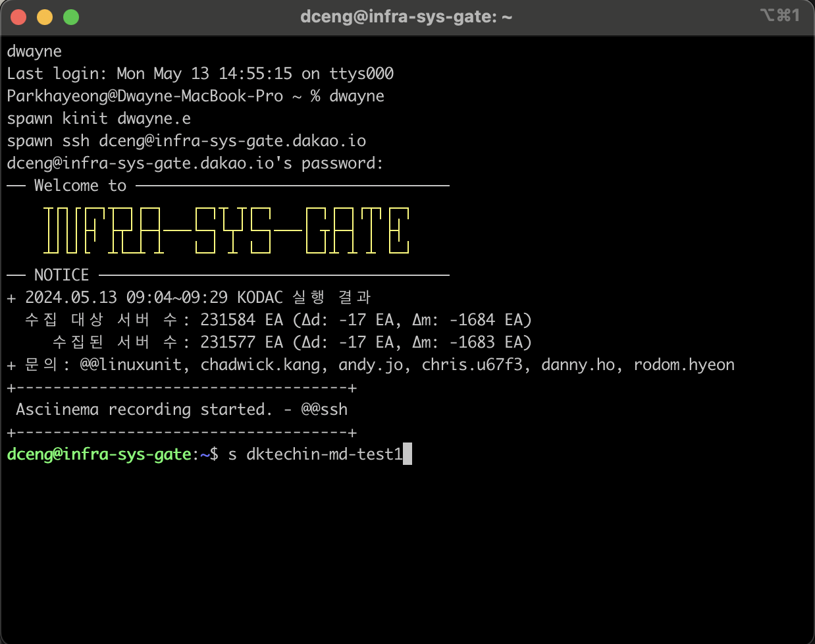Click '-1684 EA' monthly delta value
Image resolution: width=815 pixels, height=644 pixels.
[486, 320]
